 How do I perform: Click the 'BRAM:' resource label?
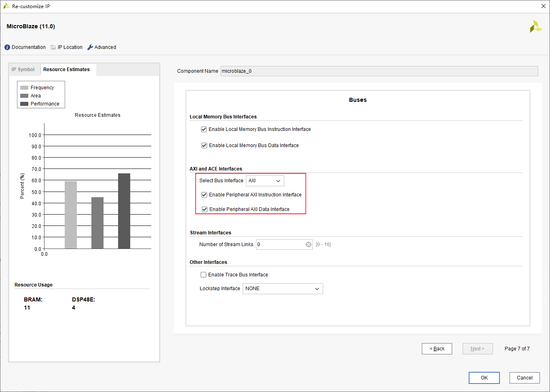click(33, 299)
